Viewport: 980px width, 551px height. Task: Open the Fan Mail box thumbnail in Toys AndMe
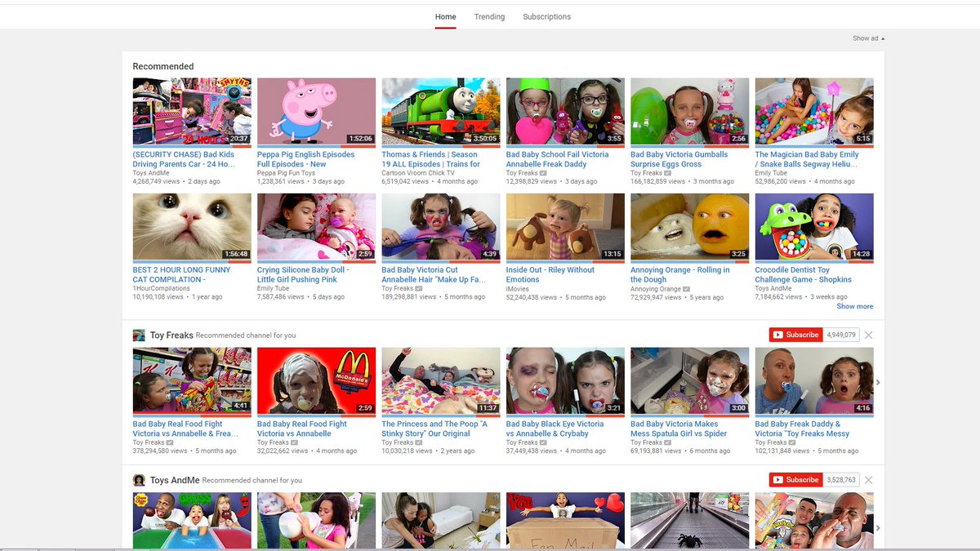565,520
